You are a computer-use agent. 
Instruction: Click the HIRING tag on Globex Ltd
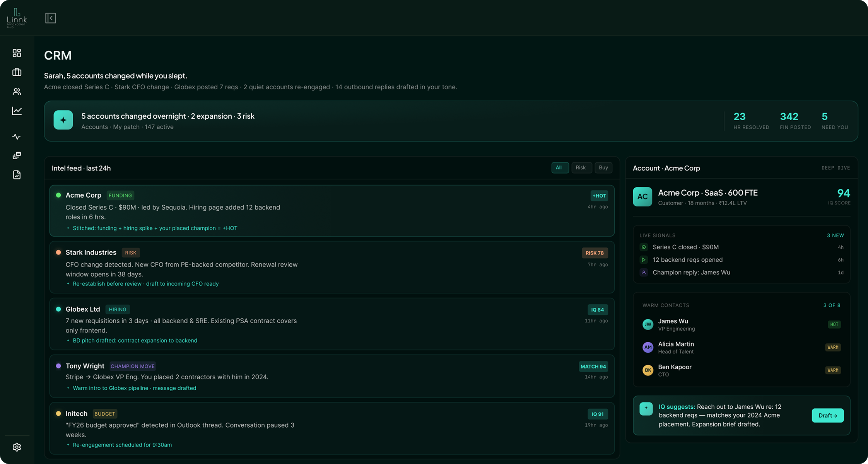118,309
